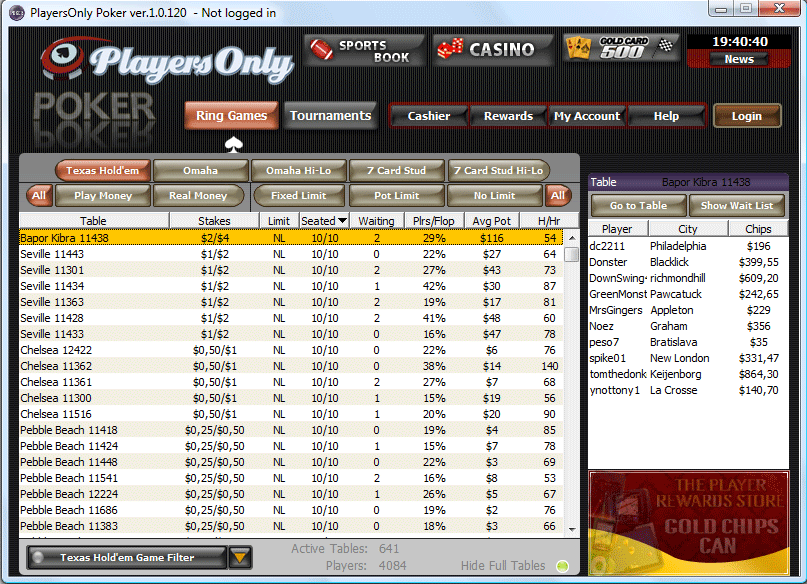Switch to the Ring Games tab

[232, 115]
